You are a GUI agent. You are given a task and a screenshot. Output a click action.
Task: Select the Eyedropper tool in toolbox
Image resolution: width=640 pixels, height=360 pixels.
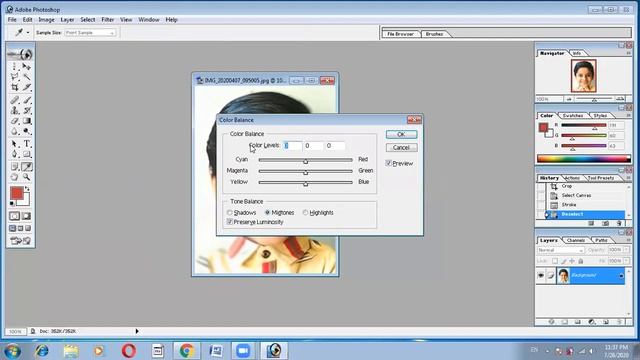coord(27,167)
